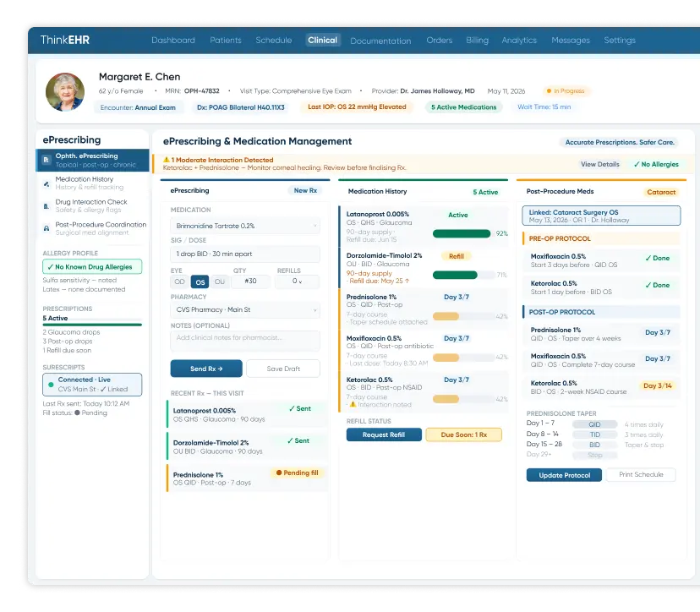Click the gray Pending fill-status dot

[77, 413]
